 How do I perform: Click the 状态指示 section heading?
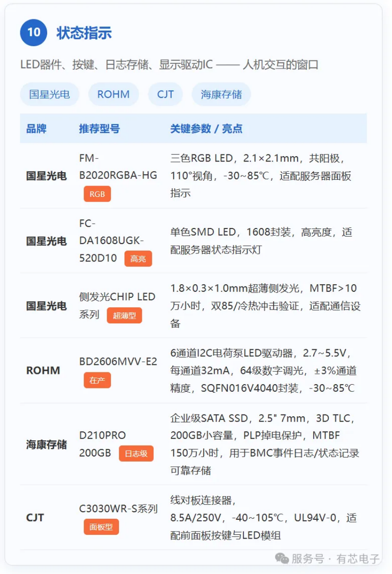coord(84,33)
